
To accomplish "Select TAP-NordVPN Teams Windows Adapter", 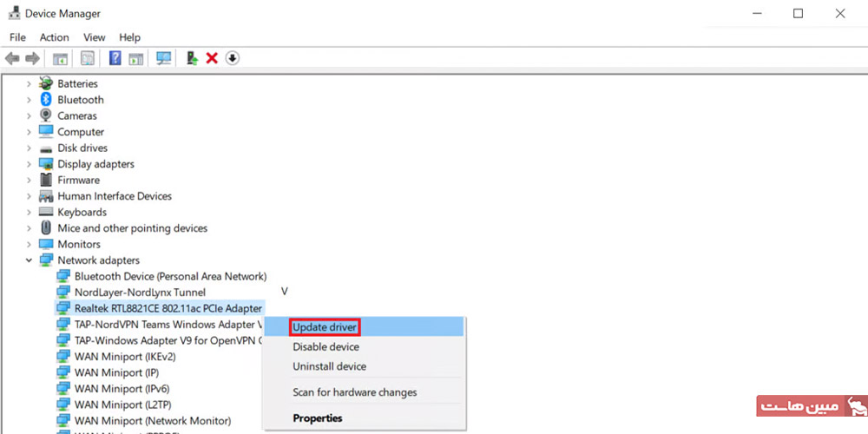I will click(x=168, y=325).
